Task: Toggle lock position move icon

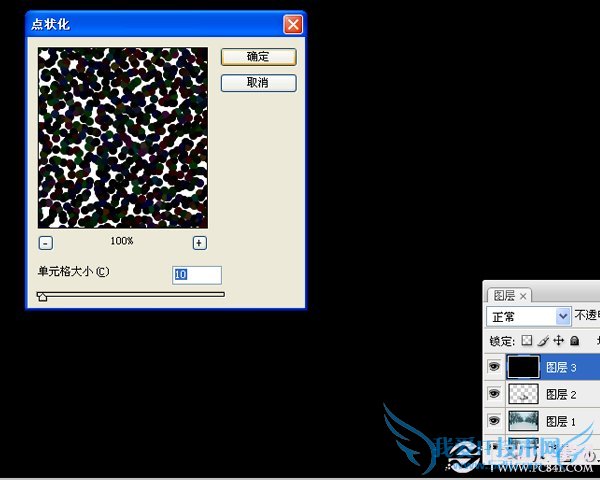Action: click(x=559, y=340)
